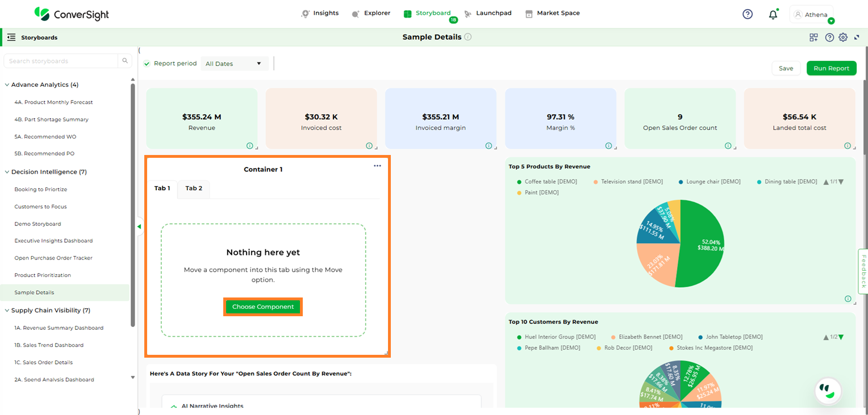Open the help question mark icon in header
The height and width of the screenshot is (415, 868).
coord(748,14)
